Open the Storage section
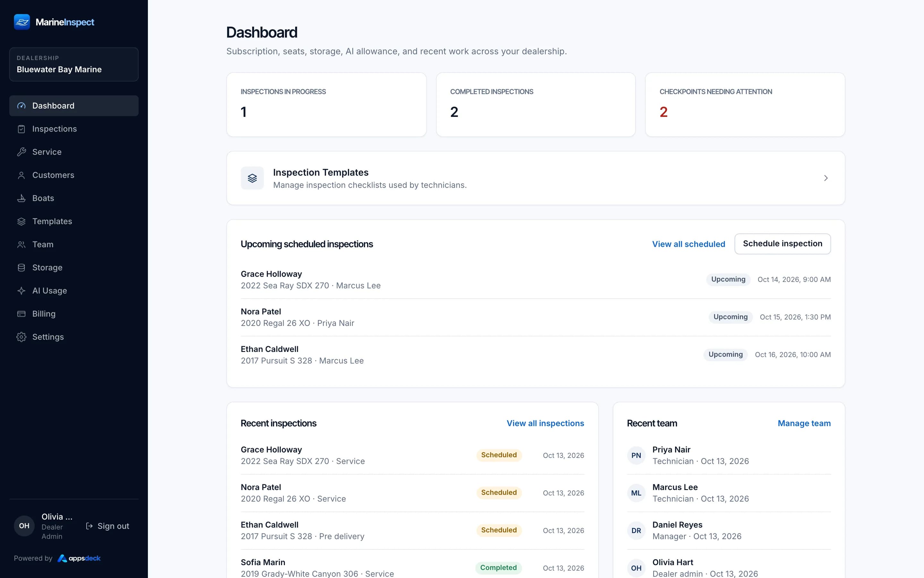The width and height of the screenshot is (924, 578). (x=74, y=267)
